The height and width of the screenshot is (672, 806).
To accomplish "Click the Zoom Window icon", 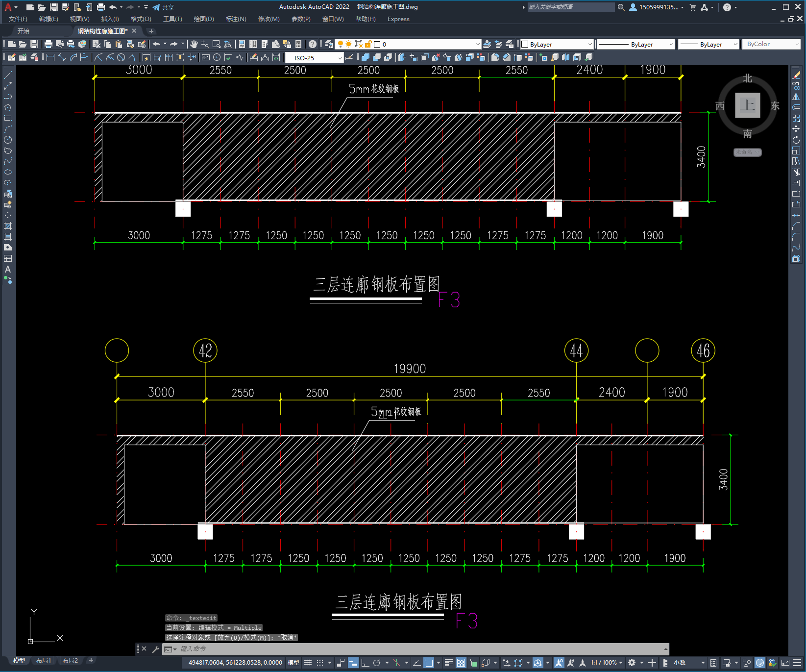I will click(217, 44).
